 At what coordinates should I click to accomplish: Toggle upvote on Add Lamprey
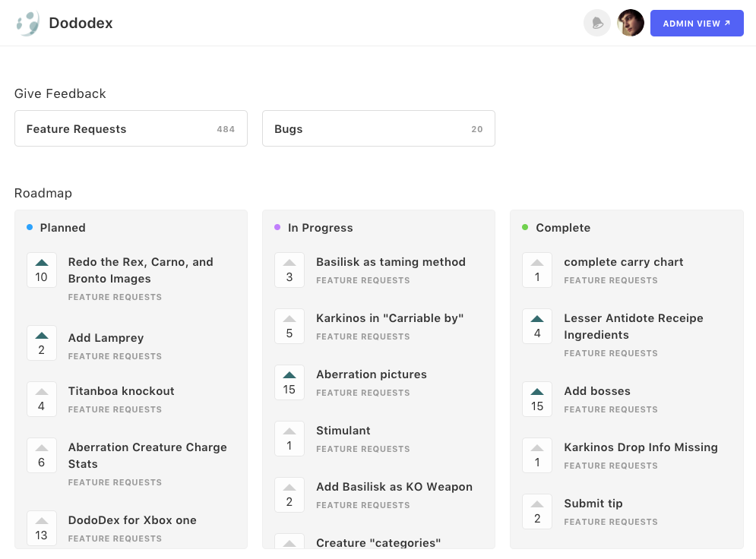(42, 343)
